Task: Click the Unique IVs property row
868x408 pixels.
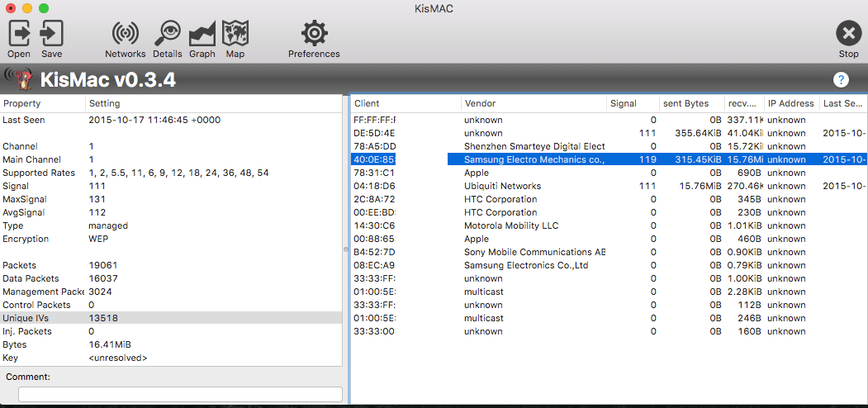Action: click(171, 318)
